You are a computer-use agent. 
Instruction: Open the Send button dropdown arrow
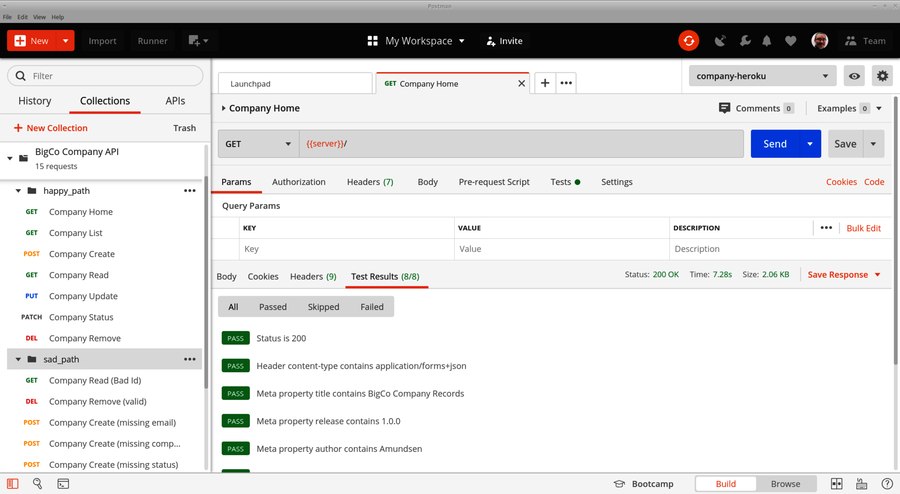click(x=810, y=143)
